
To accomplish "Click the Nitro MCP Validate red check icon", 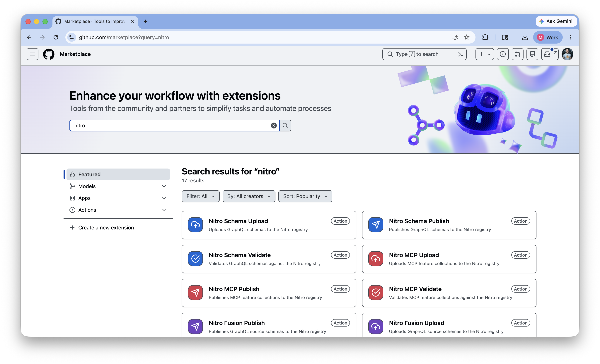I will (376, 292).
